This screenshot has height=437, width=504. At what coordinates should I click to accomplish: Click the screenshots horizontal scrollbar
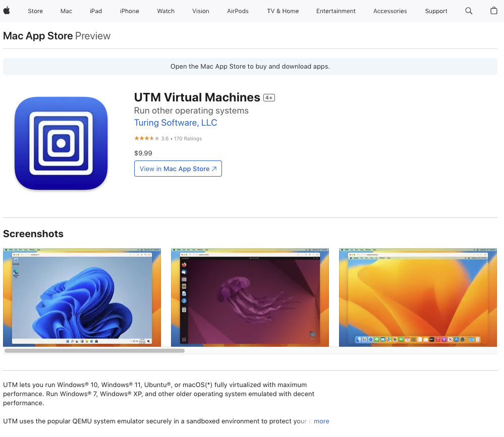[x=94, y=351]
